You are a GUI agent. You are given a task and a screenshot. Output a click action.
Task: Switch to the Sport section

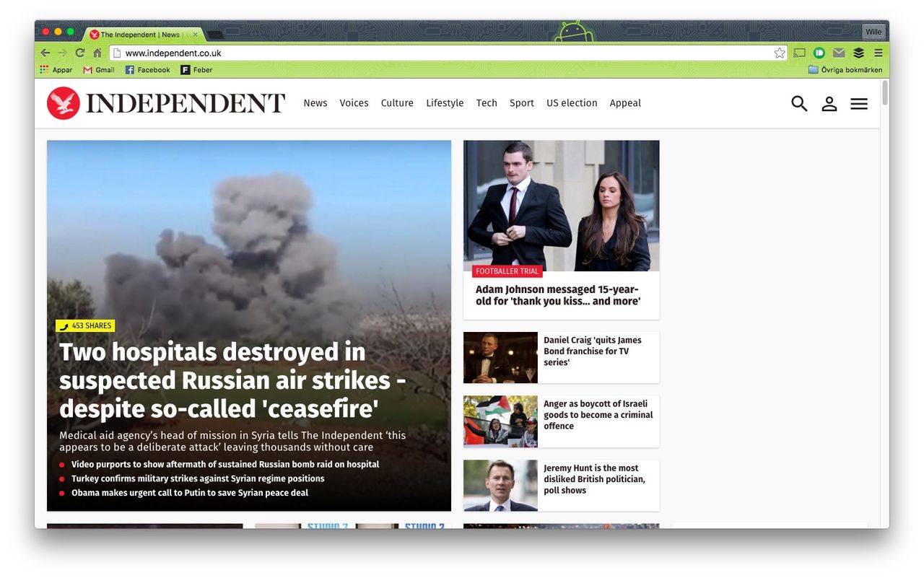(521, 102)
